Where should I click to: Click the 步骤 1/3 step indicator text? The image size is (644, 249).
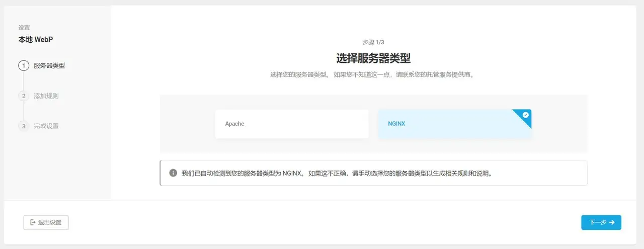click(373, 43)
